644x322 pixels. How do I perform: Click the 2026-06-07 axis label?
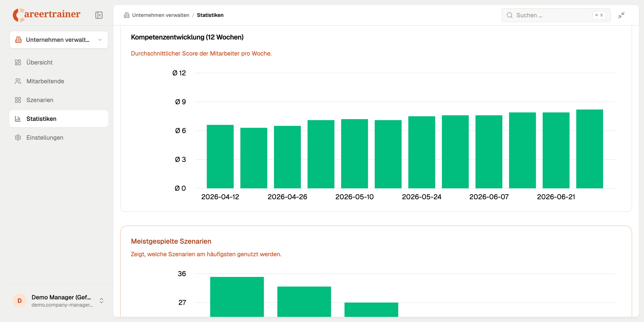click(x=489, y=197)
